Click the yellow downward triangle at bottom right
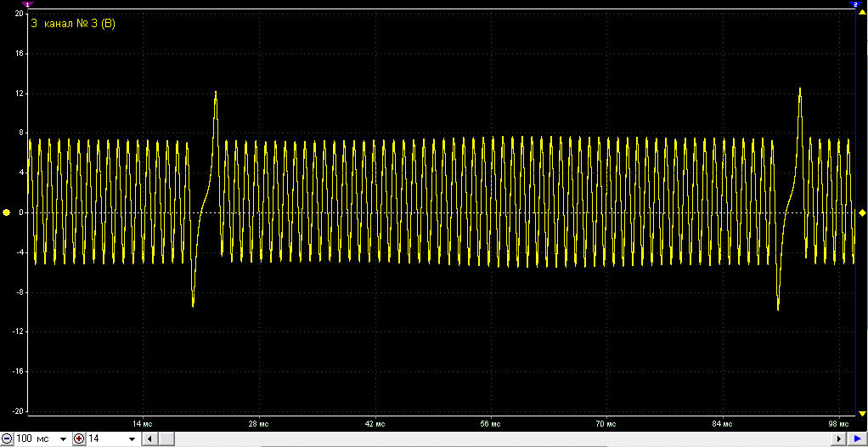Image resolution: width=868 pixels, height=447 pixels. click(862, 413)
